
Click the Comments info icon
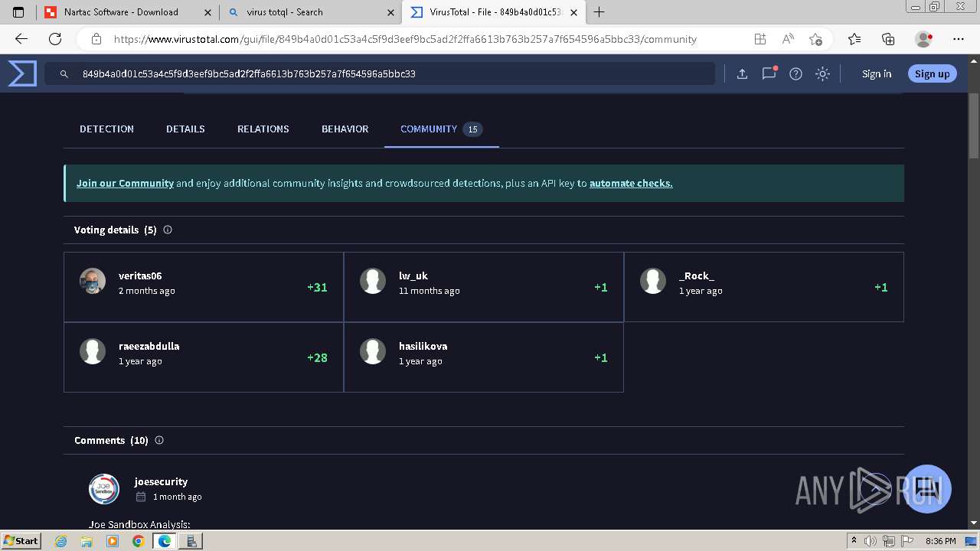[159, 440]
